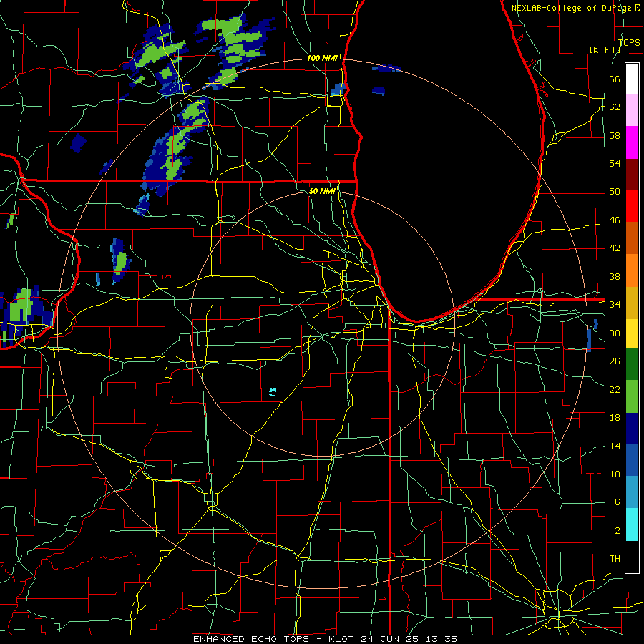This screenshot has width=644, height=644.
Task: Click the TOPS legend title
Action: click(629, 42)
